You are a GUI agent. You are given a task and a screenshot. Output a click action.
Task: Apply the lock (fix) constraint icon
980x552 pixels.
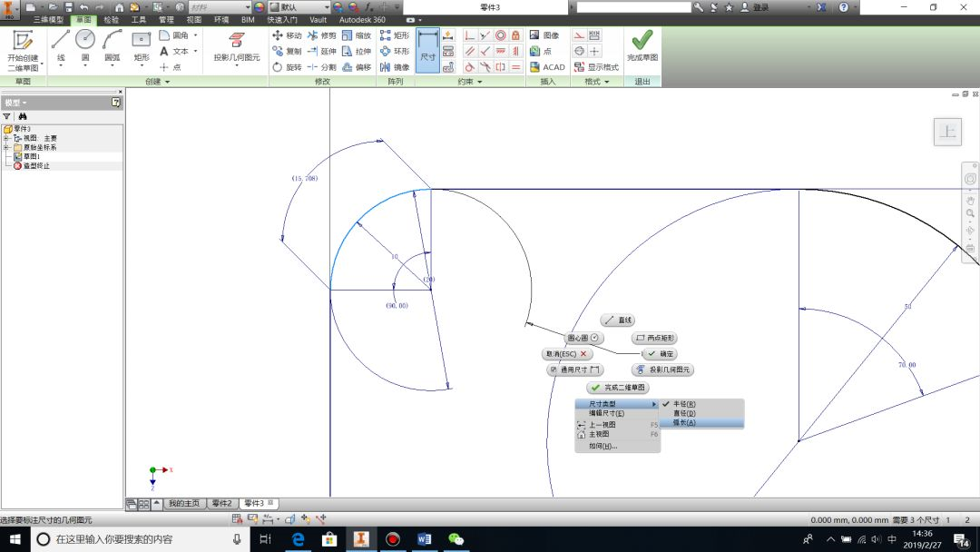515,35
